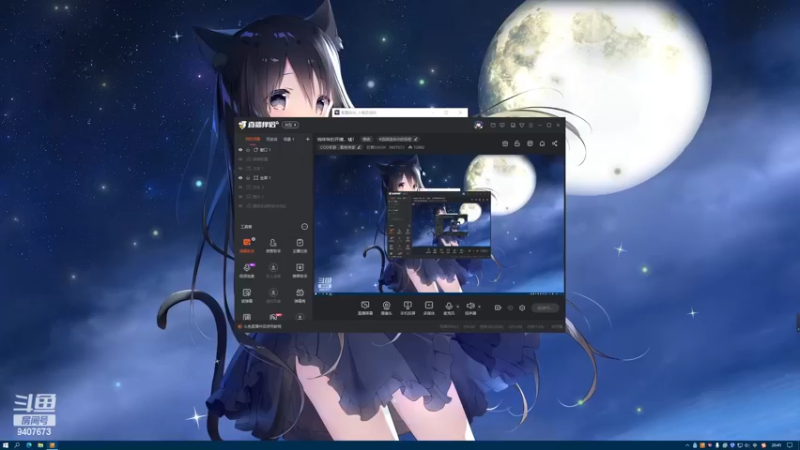Click the edit button beside stream title

click(x=366, y=139)
